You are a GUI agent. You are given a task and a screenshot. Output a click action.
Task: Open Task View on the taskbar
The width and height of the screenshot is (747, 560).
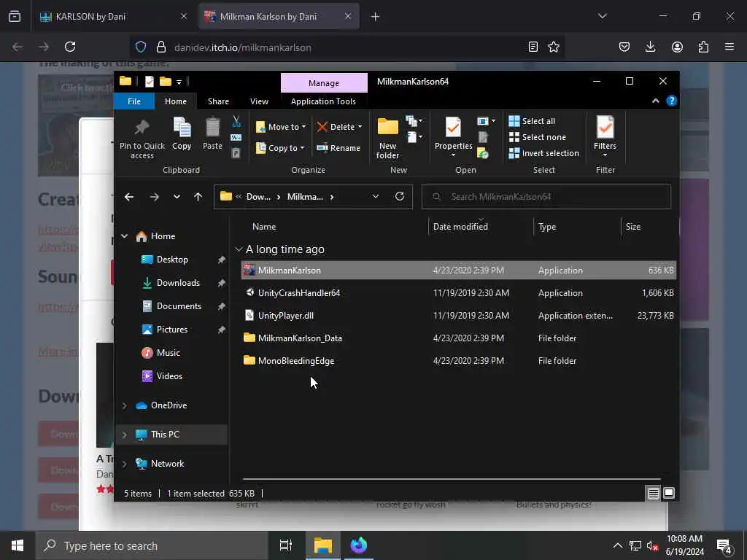click(x=285, y=545)
